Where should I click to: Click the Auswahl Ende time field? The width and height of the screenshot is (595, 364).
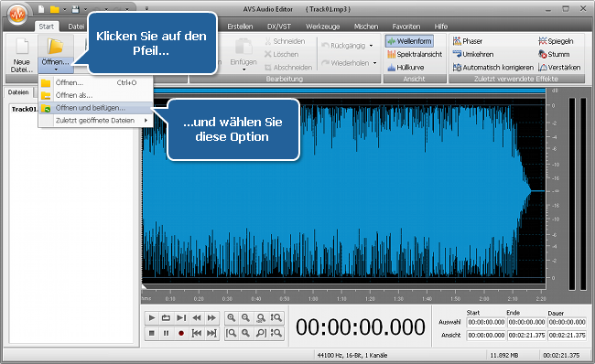526,322
